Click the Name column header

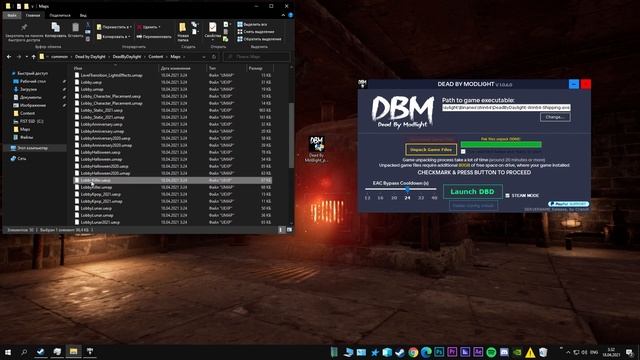pyautogui.click(x=116, y=68)
